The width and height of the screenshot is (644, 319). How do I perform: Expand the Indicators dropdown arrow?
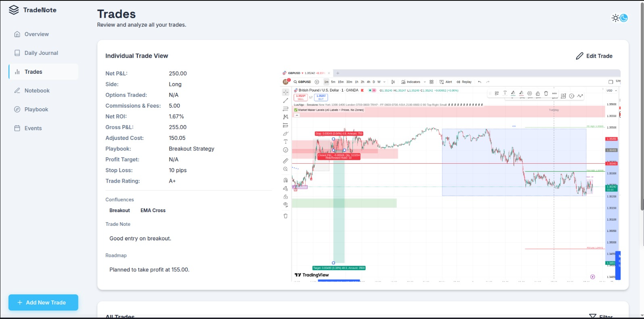pos(425,82)
